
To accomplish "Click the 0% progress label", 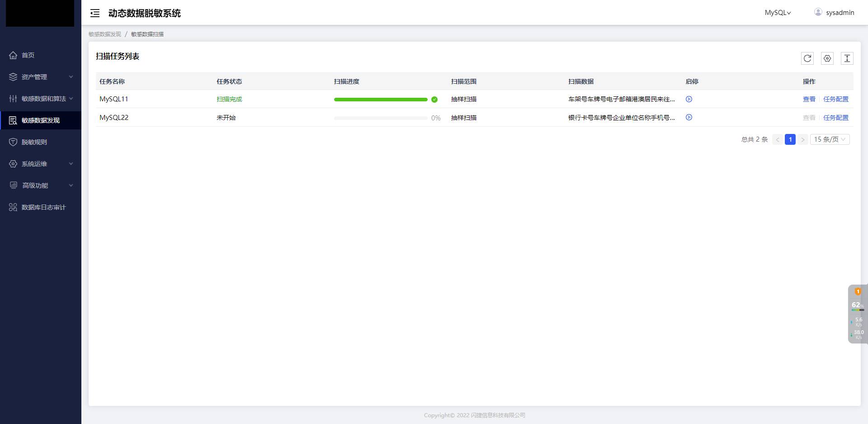I will (436, 118).
